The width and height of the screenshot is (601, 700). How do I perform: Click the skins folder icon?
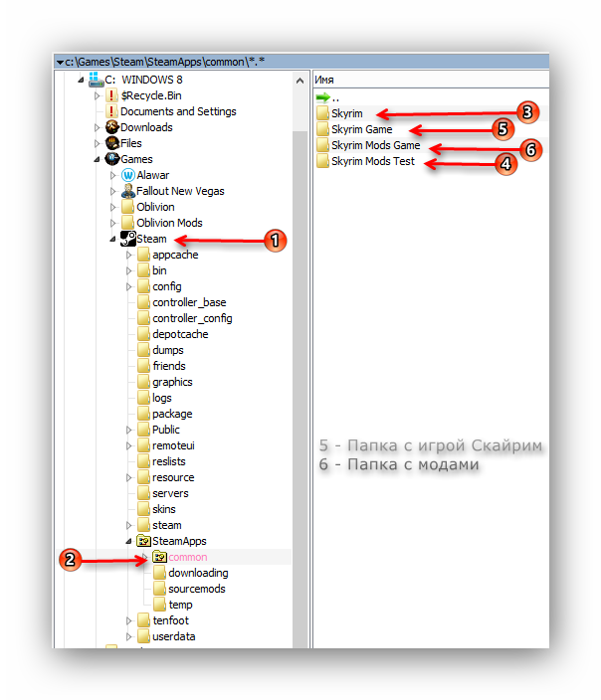pos(143,509)
